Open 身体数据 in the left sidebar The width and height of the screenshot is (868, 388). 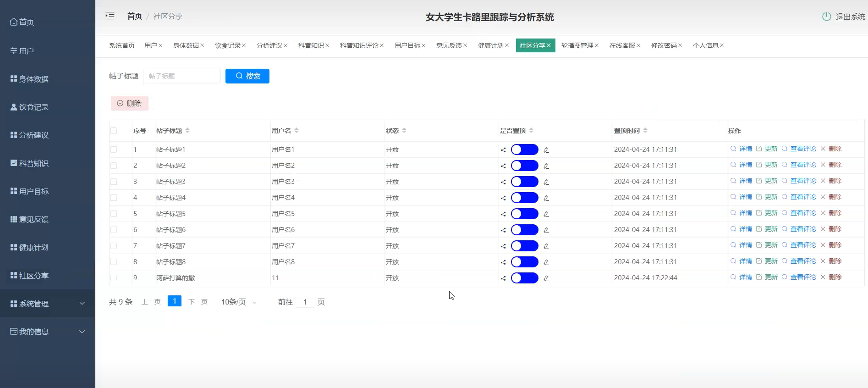click(x=29, y=79)
